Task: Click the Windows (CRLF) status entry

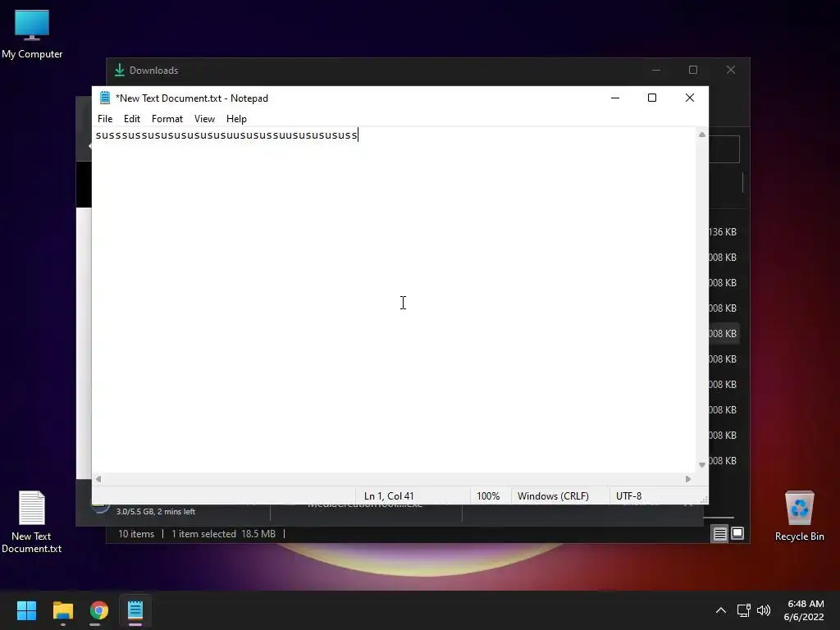Action: 553,496
